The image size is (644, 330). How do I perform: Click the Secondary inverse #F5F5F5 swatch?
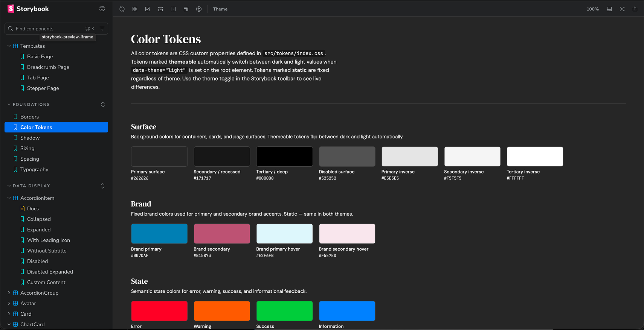(x=472, y=157)
